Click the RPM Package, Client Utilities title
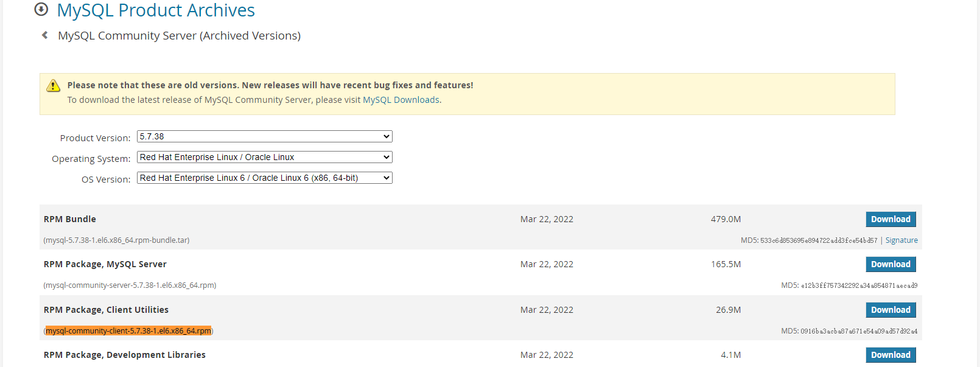Screen dimensions: 980x367 coord(106,310)
